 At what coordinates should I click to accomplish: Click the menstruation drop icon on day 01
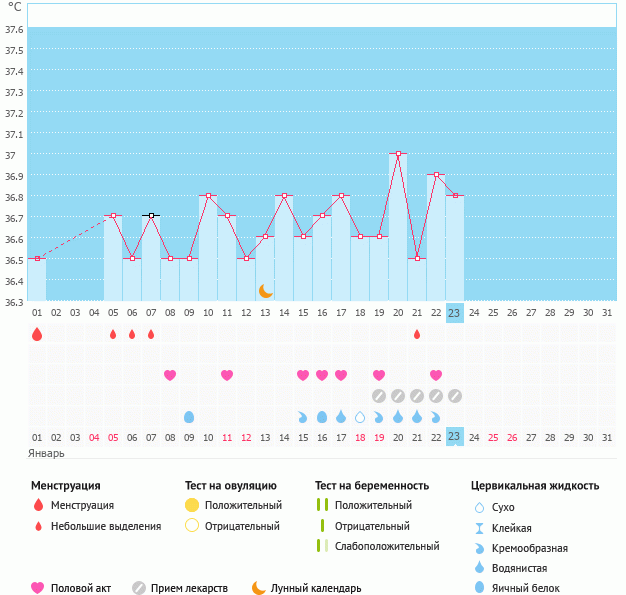tap(37, 334)
